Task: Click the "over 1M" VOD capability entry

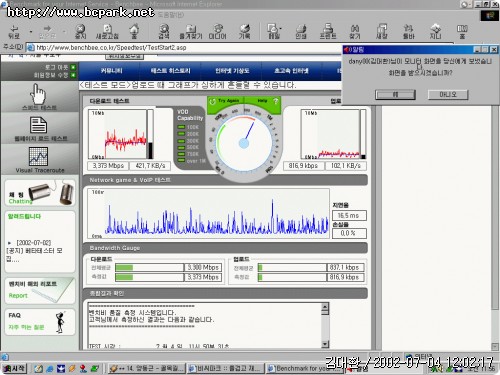Action: (x=192, y=161)
